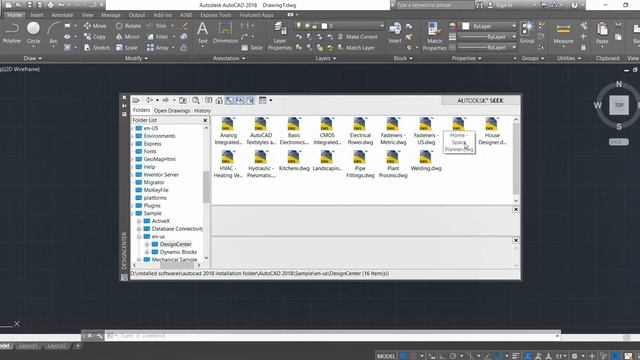Open the Manage ribbon tab
This screenshot has height=360, width=640.
[111, 15]
